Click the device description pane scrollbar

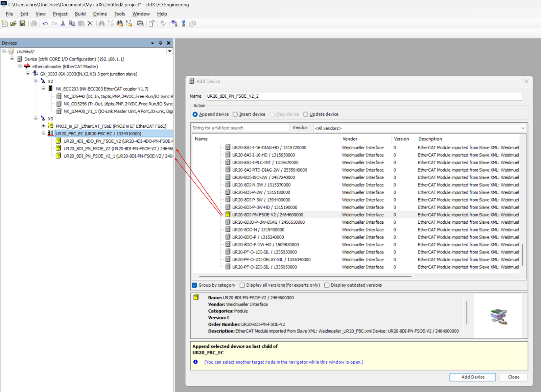[467, 313]
